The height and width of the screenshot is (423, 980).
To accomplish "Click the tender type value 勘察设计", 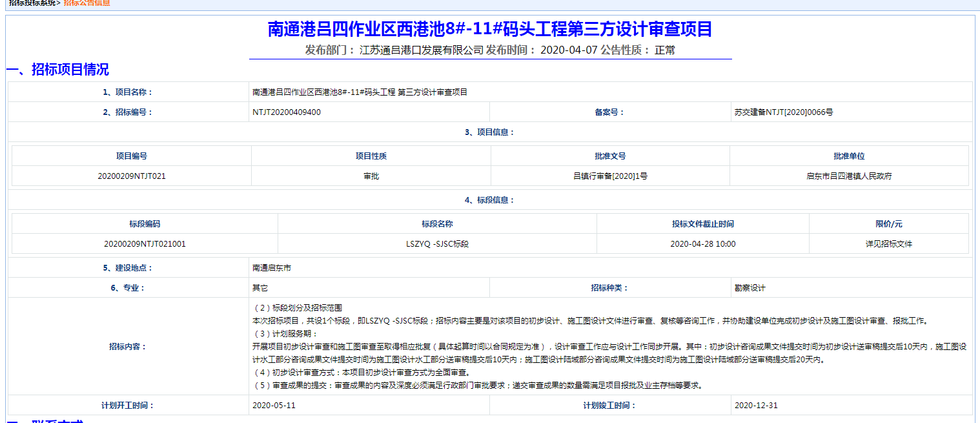I will click(x=750, y=288).
